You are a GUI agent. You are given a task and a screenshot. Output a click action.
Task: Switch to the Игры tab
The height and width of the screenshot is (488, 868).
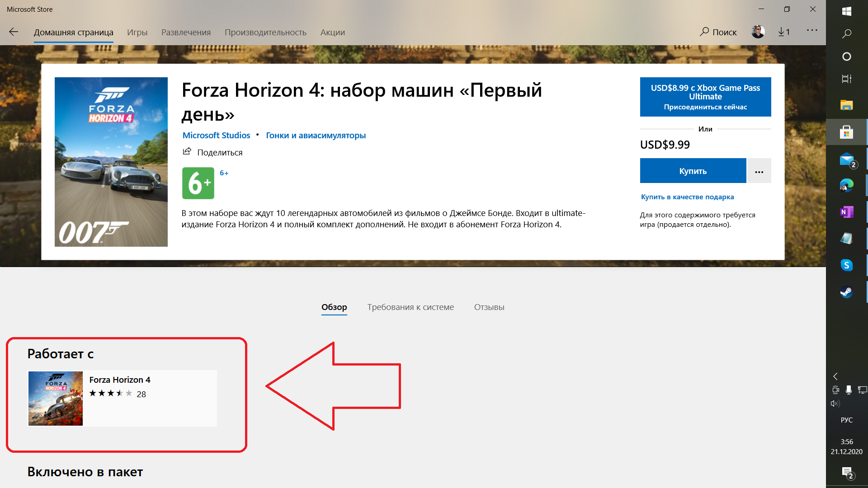point(137,33)
